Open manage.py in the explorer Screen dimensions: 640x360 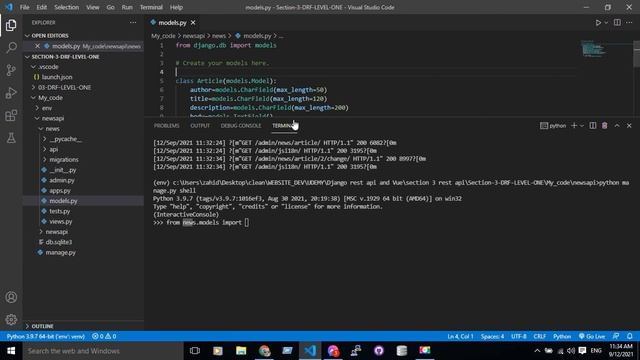pos(60,253)
